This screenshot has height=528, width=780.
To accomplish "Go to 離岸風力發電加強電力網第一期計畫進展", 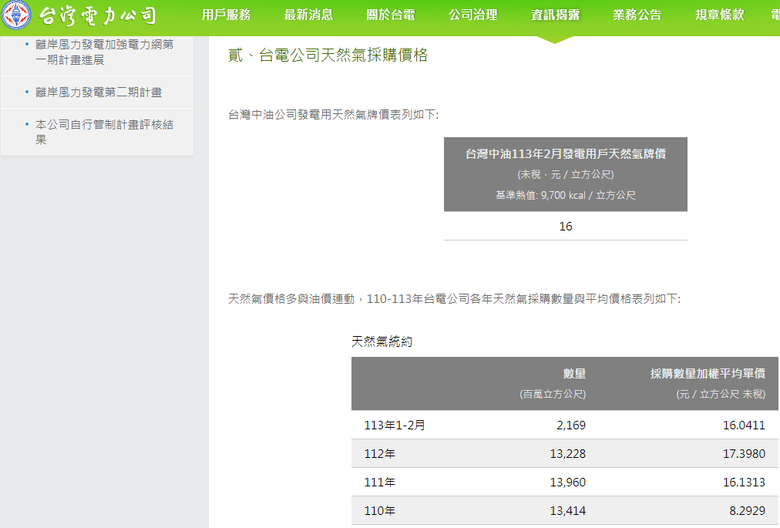I will point(104,52).
